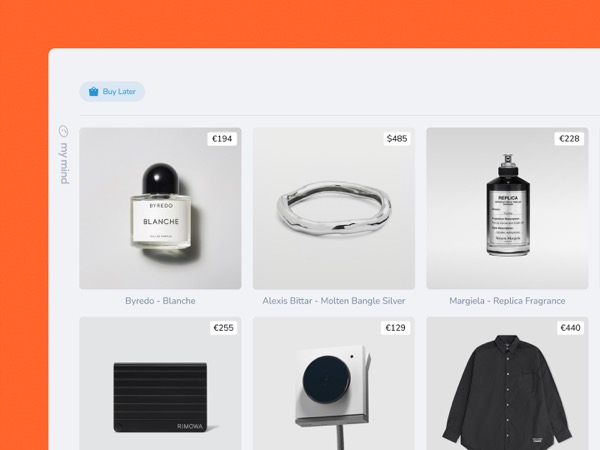
Task: Click the my mind logo icon in sidebar
Action: tap(63, 131)
